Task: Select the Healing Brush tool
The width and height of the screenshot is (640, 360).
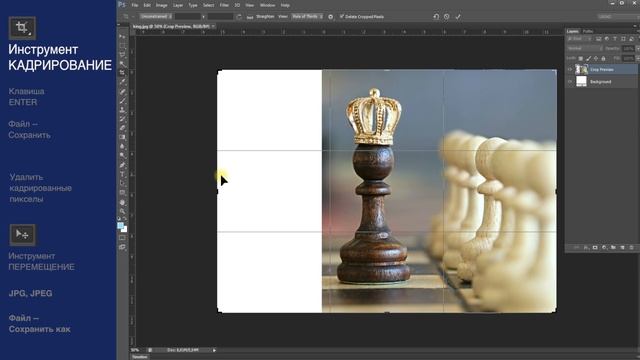Action: (122, 91)
